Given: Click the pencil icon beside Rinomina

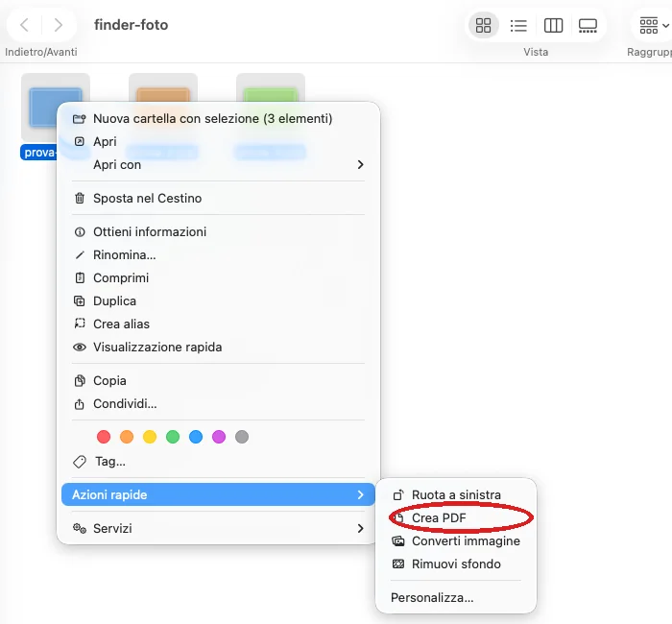Looking at the screenshot, I should coord(80,255).
